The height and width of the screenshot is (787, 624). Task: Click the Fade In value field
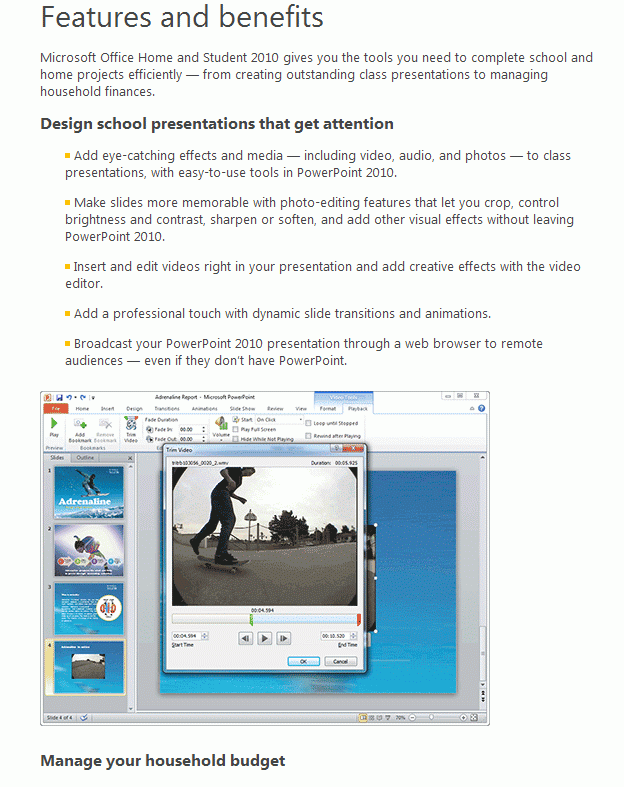pyautogui.click(x=190, y=430)
